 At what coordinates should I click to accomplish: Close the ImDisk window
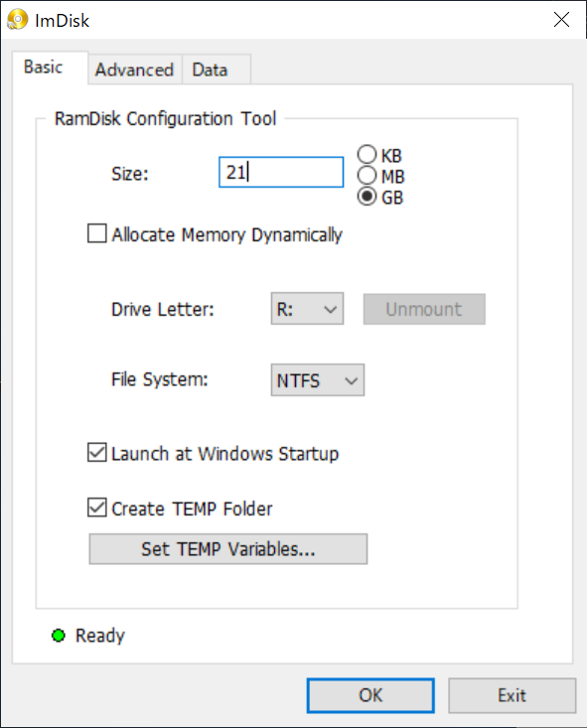point(561,20)
